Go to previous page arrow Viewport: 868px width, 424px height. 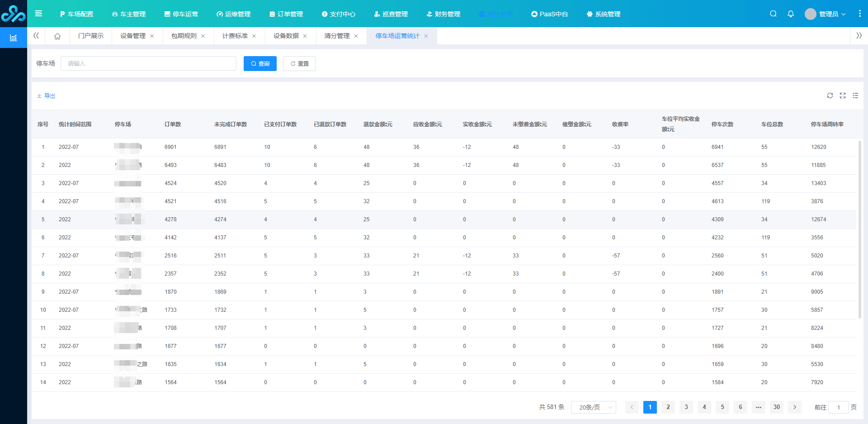[x=632, y=407]
